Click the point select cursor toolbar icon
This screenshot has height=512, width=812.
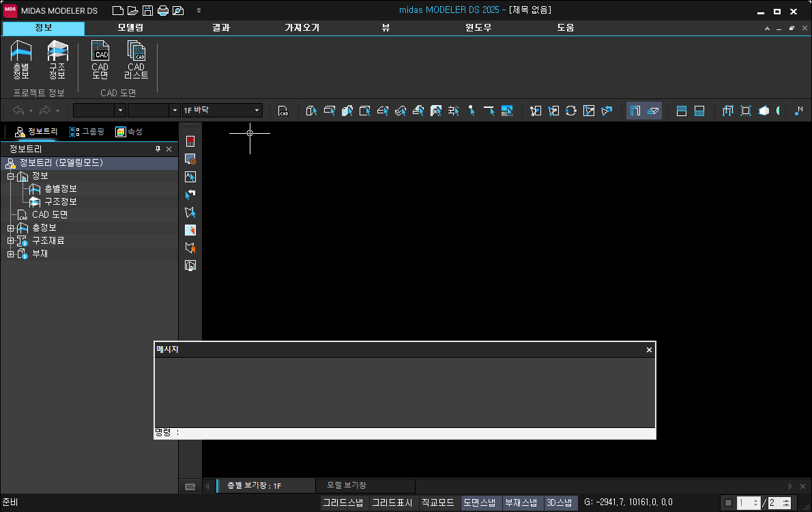coord(472,111)
